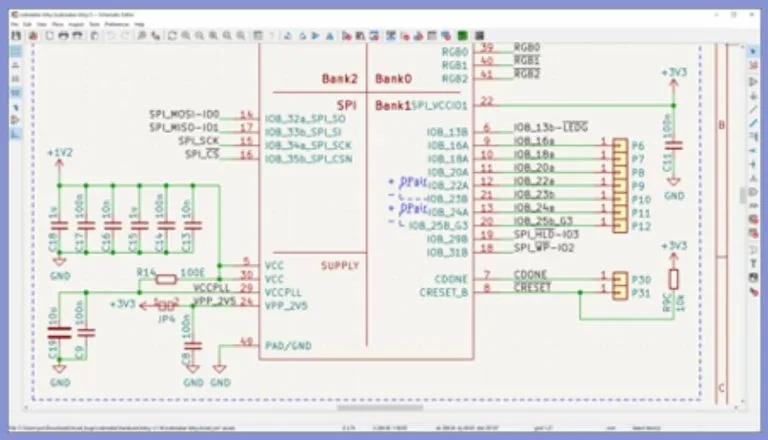Open the schematic setup icon beside Save
Screen dimensions: 768x440
click(x=33, y=36)
